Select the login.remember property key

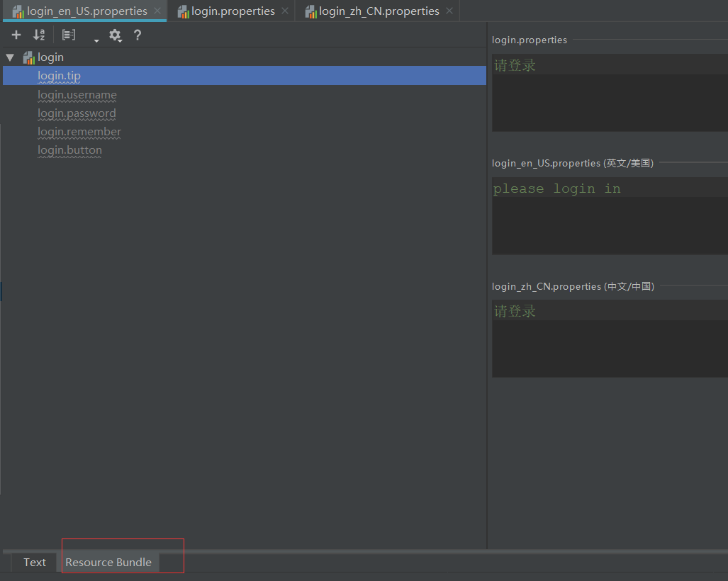click(79, 132)
